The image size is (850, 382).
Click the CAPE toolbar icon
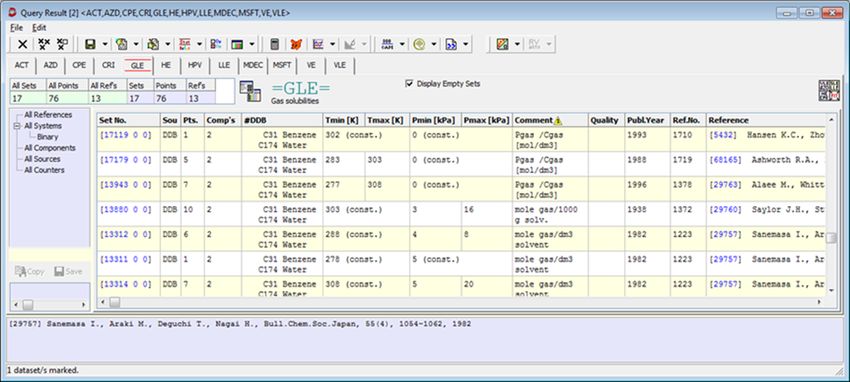pos(387,44)
